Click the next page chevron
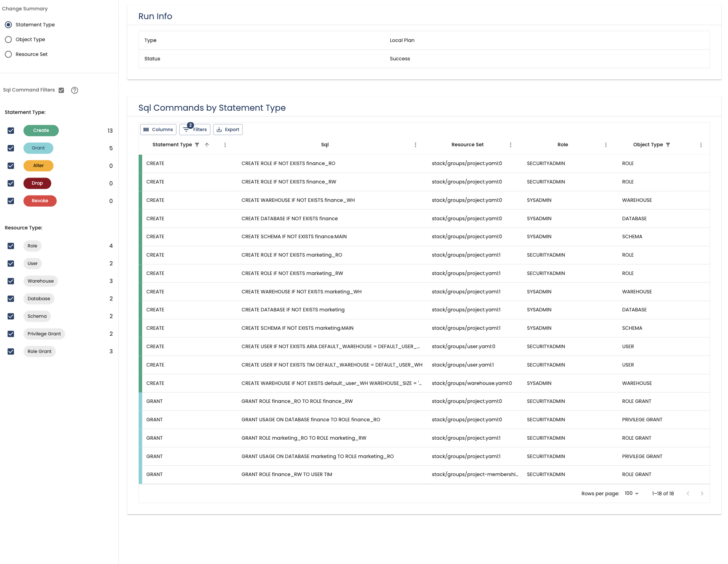Screen dimensions: 728x564 point(702,494)
